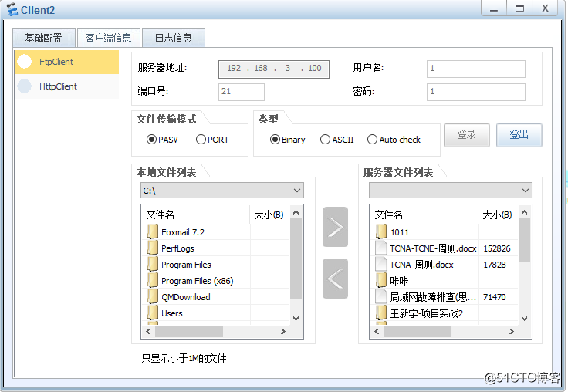Click the PerfLogs folder icon
Screen dimensions: 568x392
point(153,248)
